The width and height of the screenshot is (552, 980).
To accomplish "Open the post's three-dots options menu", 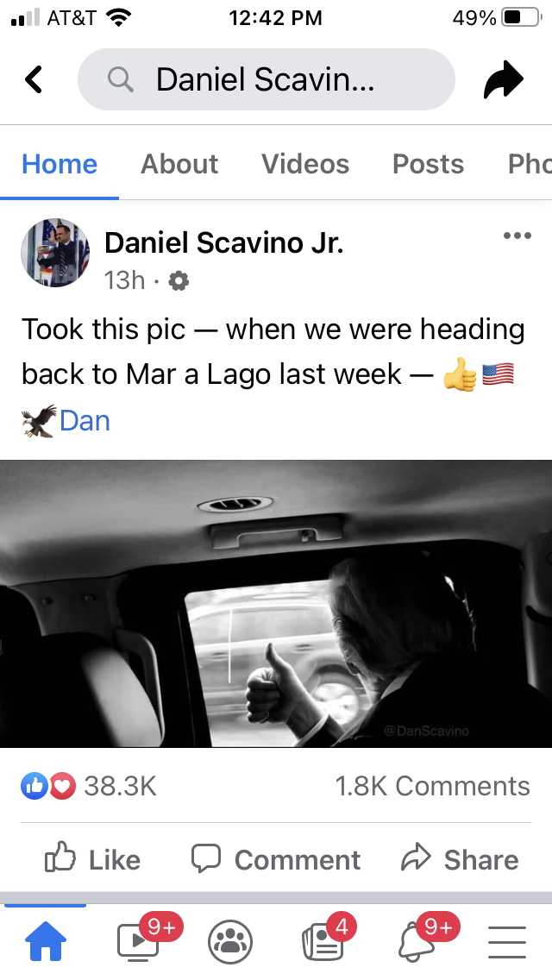I will (x=517, y=236).
